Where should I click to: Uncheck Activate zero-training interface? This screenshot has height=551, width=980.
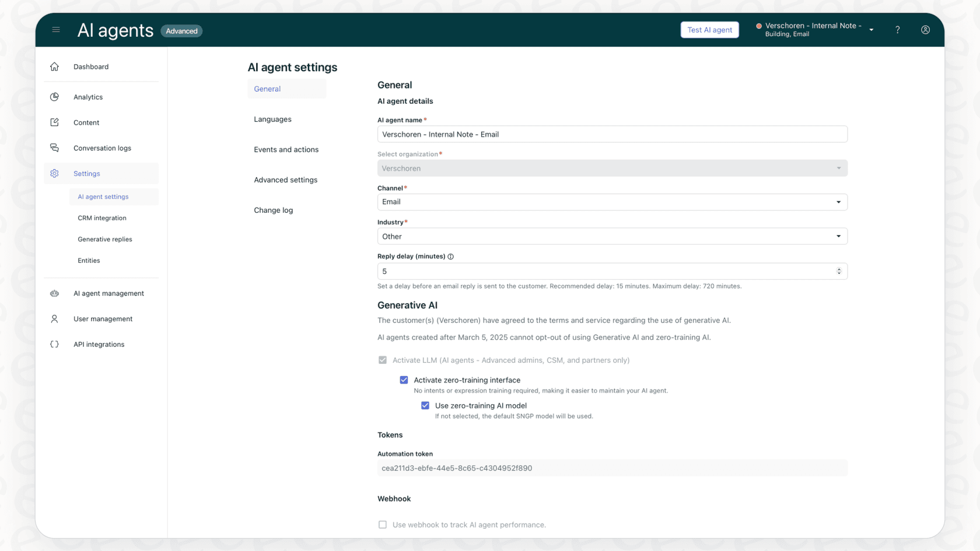coord(404,380)
